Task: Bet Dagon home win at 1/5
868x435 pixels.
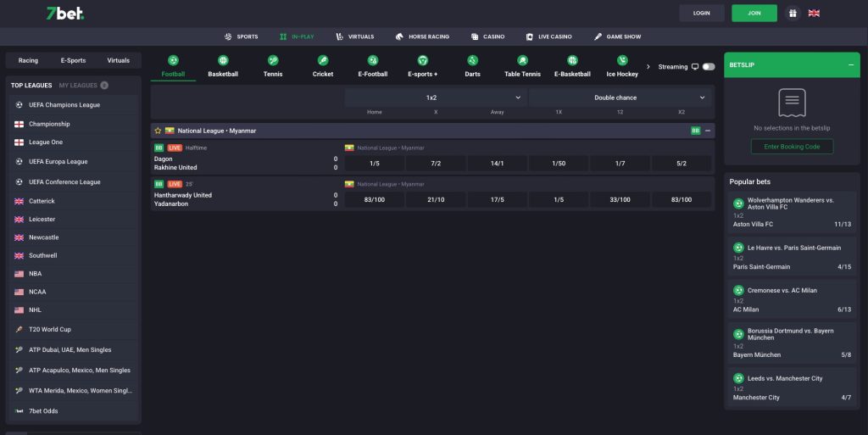Action: (x=375, y=164)
